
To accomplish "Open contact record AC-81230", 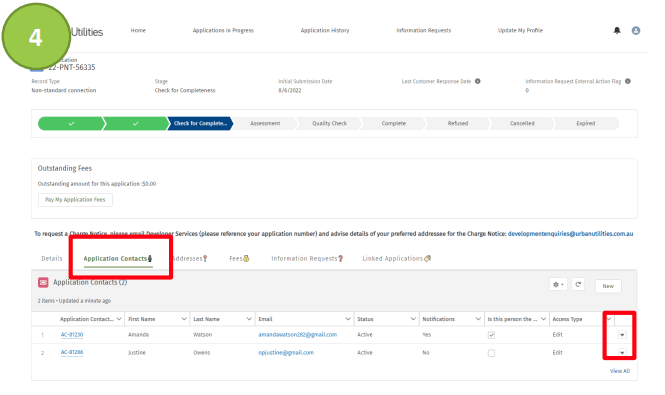I will [x=72, y=335].
